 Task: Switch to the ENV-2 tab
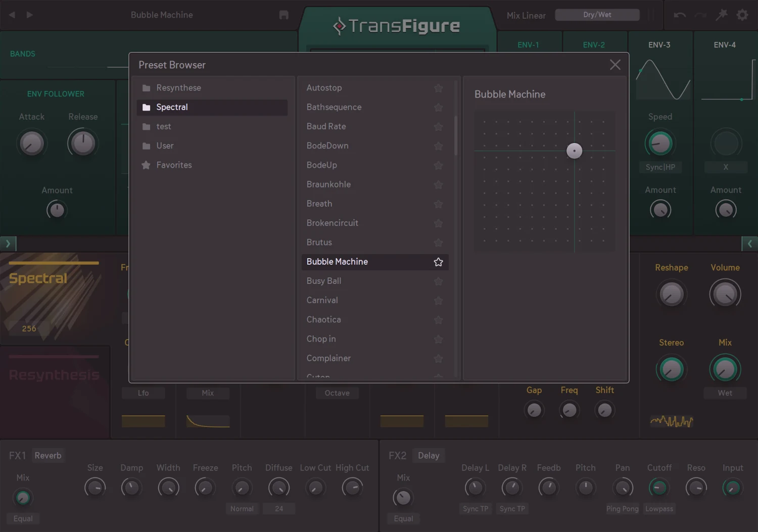point(594,44)
